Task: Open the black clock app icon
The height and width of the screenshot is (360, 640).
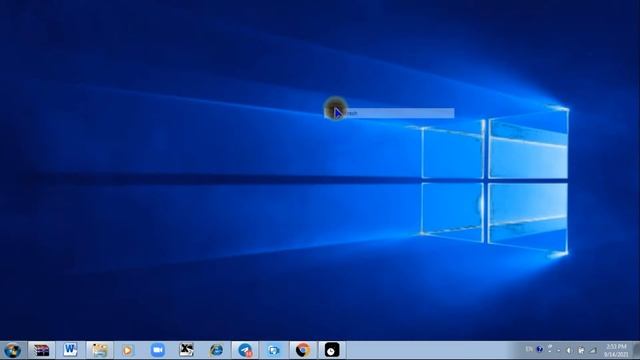Action: [x=332, y=350]
